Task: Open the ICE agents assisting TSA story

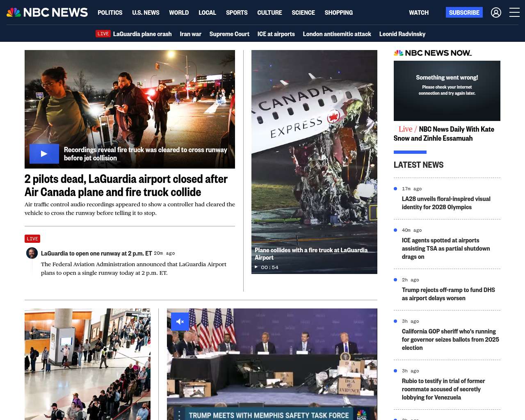Action: (x=446, y=249)
